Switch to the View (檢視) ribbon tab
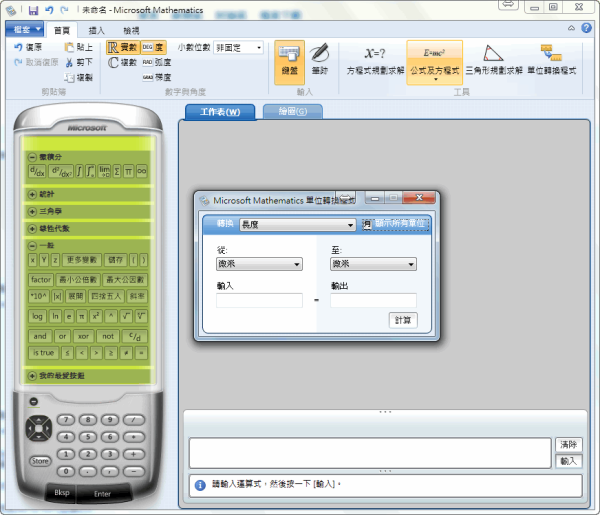 (131, 31)
